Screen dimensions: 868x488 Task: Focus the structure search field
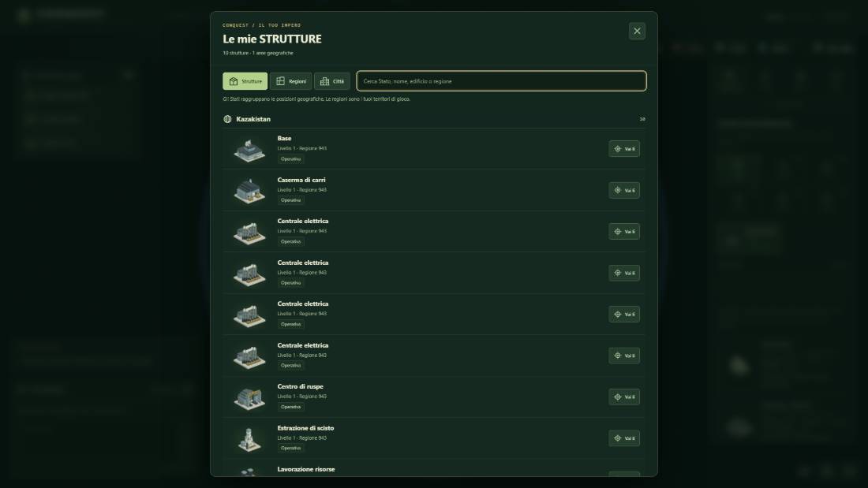[501, 81]
